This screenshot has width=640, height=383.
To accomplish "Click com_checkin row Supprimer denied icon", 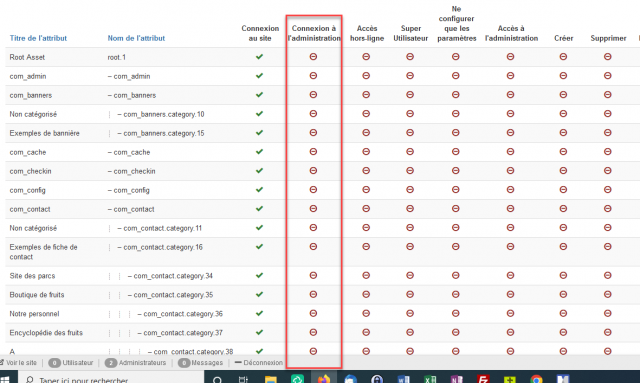I will point(608,171).
